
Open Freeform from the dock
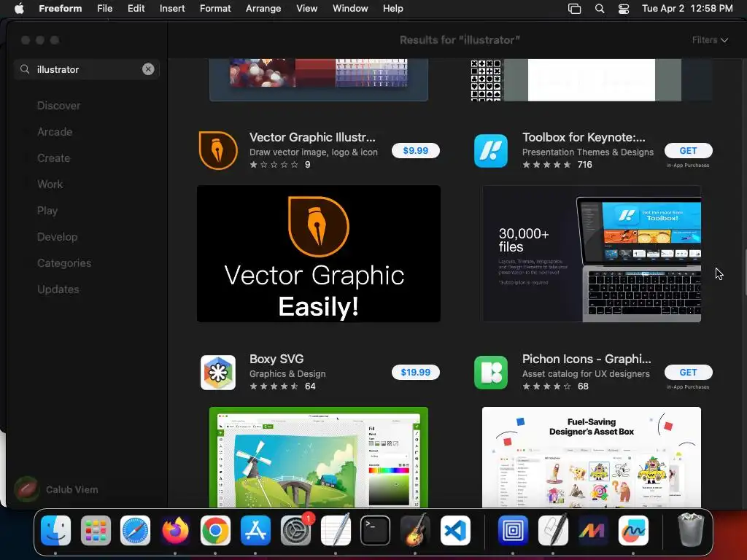point(633,530)
